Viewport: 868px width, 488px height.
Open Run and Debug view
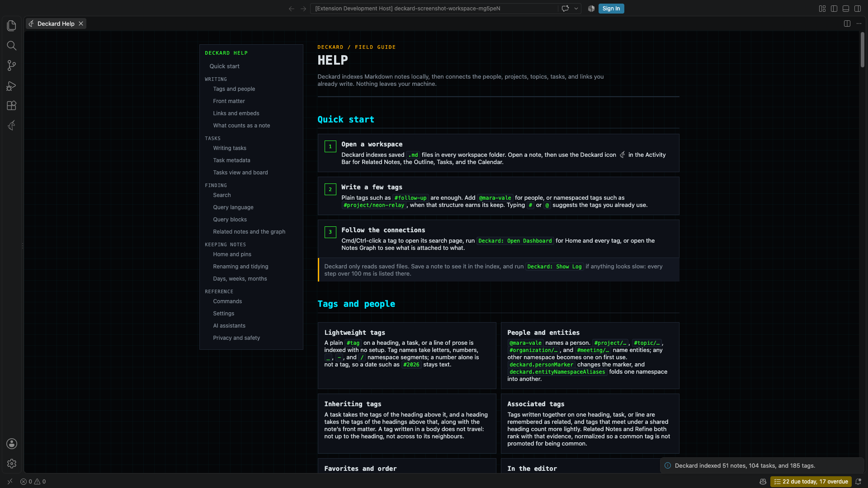12,85
